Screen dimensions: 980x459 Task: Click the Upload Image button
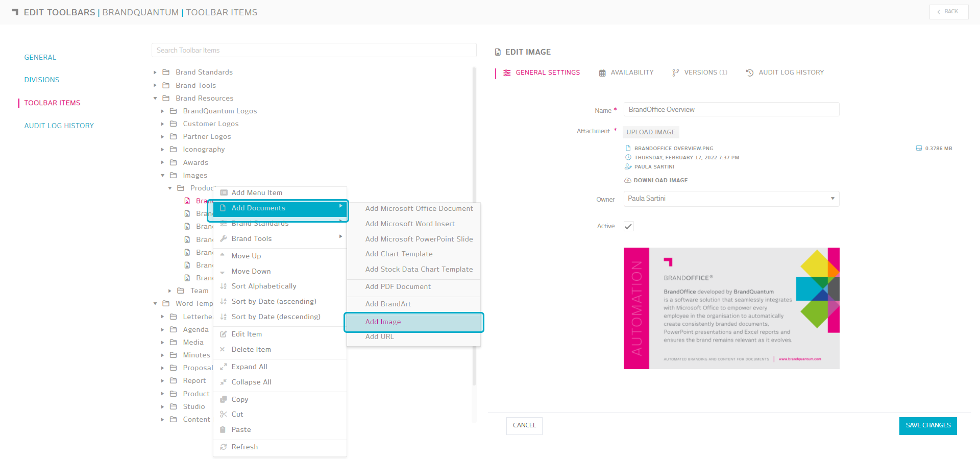(x=651, y=132)
